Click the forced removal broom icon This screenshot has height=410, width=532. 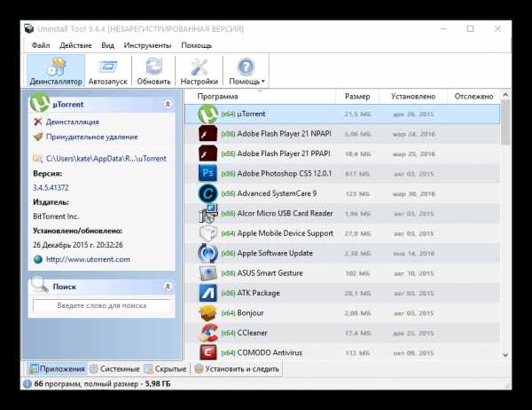[x=38, y=137]
